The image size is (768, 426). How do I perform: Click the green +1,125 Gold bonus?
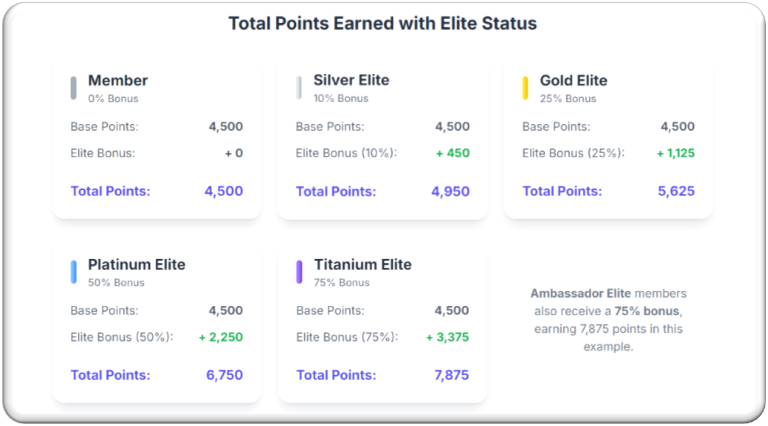point(675,153)
